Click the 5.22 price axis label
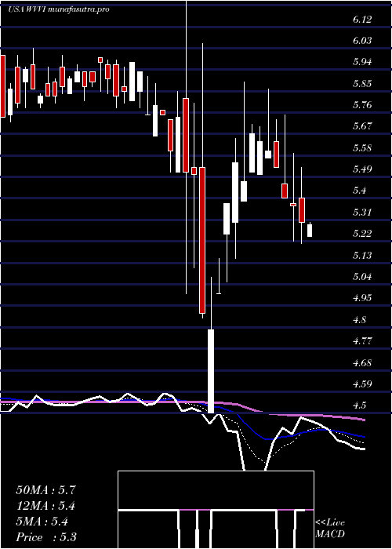392x549 pixels. pyautogui.click(x=362, y=234)
